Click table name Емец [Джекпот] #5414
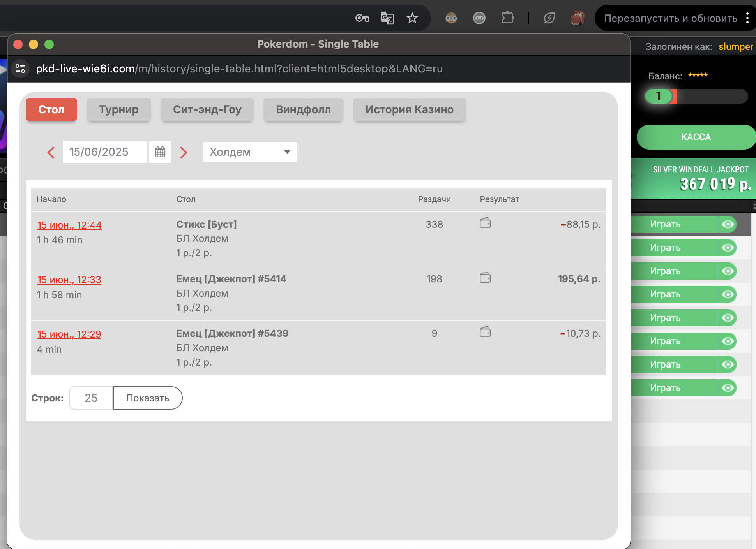This screenshot has width=756, height=549. 231,279
